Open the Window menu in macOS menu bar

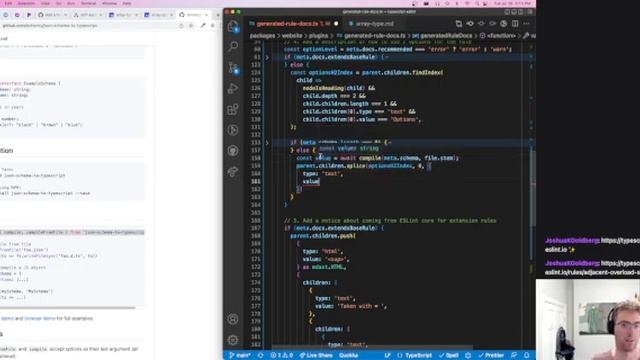pos(109,3)
